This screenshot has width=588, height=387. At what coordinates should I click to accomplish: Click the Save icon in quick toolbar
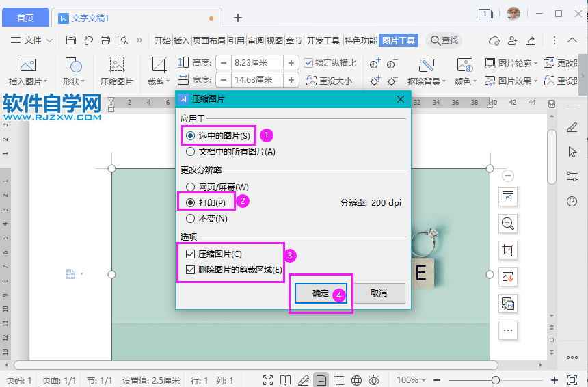click(x=71, y=40)
